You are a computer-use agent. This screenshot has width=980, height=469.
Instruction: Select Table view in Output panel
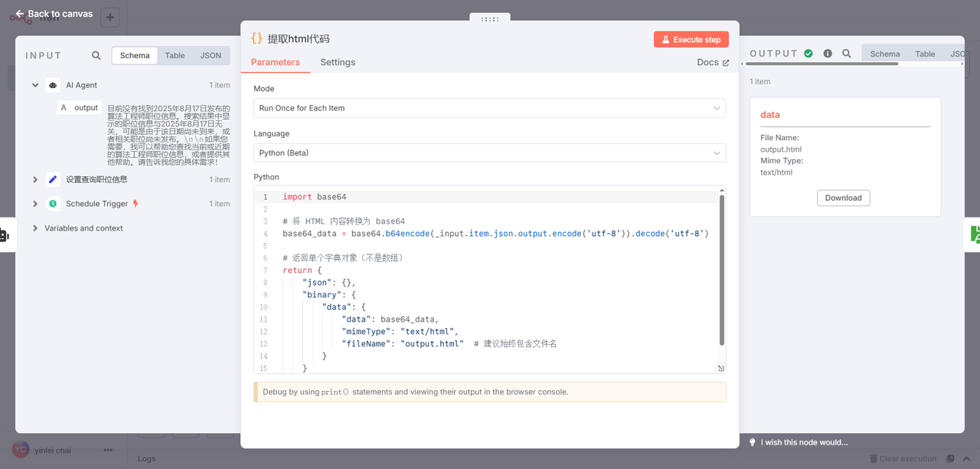(925, 54)
